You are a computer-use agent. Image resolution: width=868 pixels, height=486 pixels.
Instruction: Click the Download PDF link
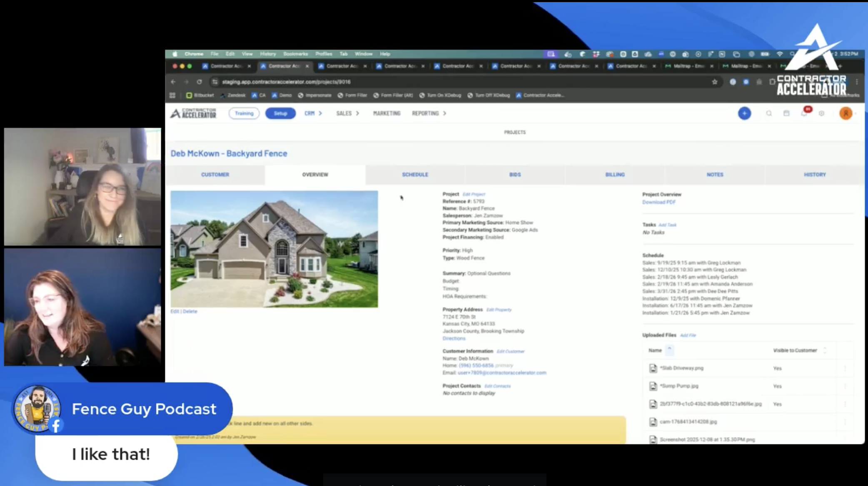658,202
